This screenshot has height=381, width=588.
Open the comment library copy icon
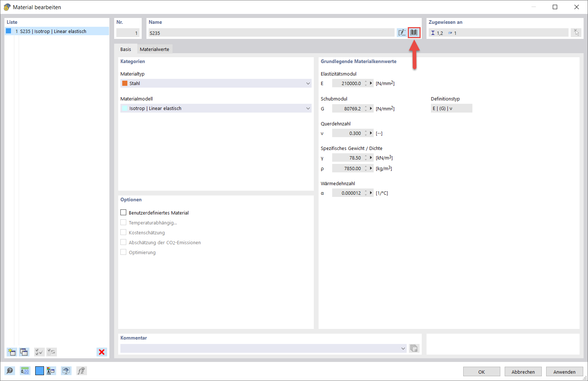(x=414, y=348)
